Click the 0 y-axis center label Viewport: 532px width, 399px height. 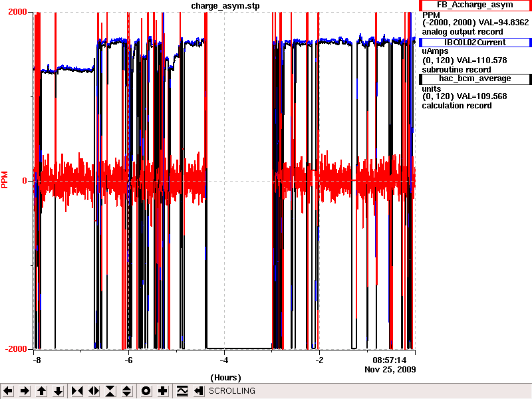(x=25, y=181)
